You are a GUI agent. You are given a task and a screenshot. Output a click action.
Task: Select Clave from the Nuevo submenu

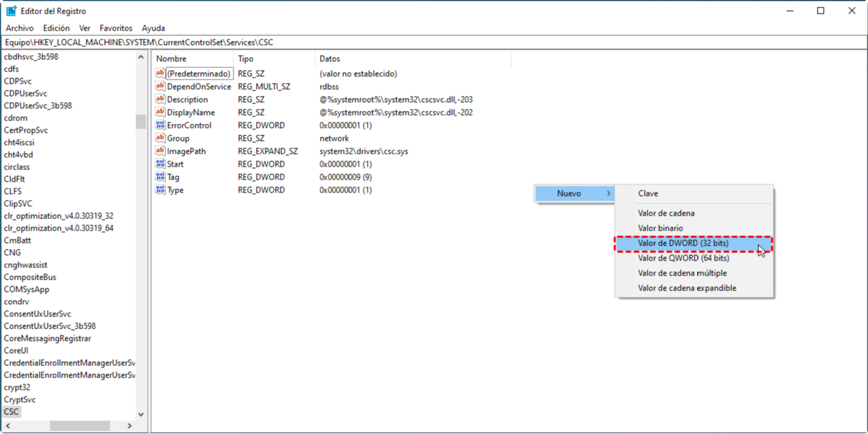(x=648, y=194)
